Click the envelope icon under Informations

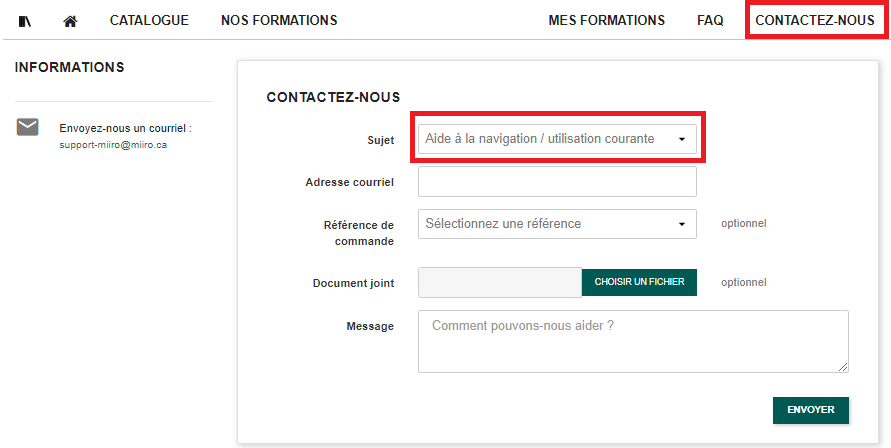[x=28, y=127]
